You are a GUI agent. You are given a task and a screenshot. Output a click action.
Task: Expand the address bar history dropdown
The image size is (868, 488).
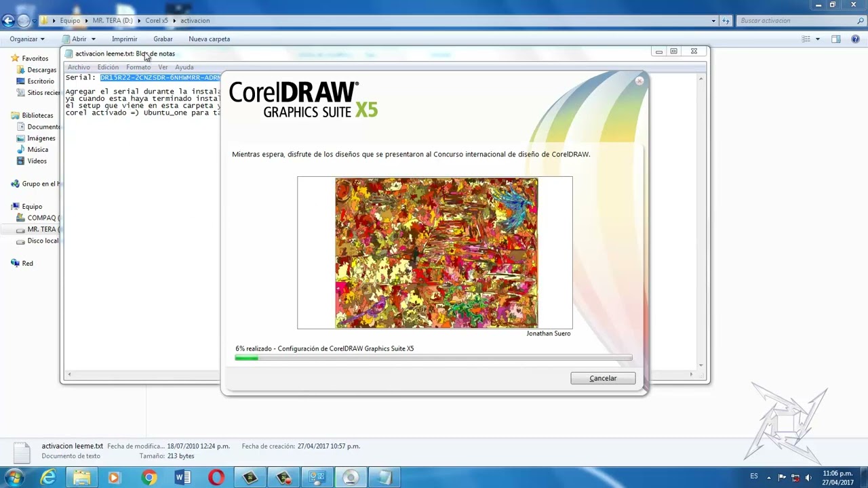pyautogui.click(x=713, y=21)
